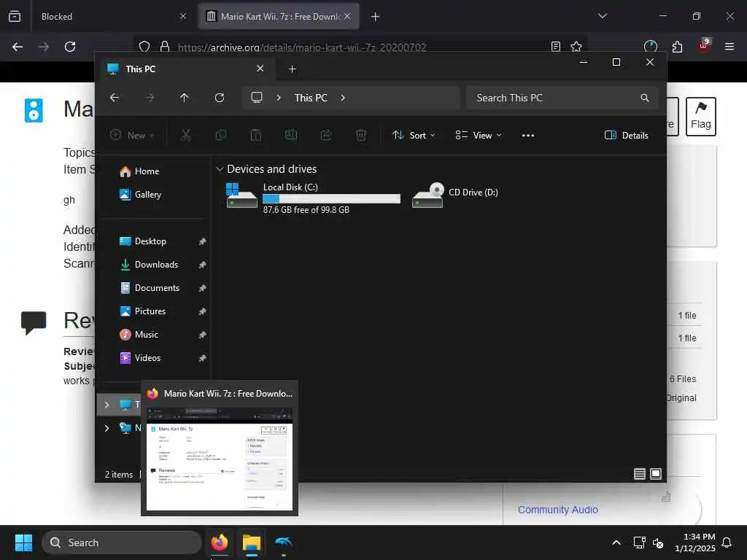Switch to large thumbnails view icon in status bar
Screen dimensions: 747x560
(656, 474)
